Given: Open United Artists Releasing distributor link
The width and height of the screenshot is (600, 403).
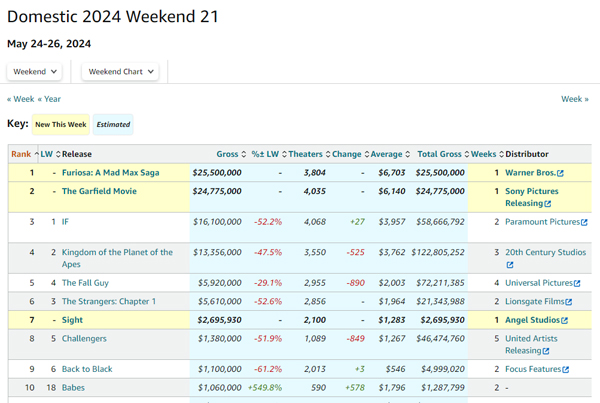Looking at the screenshot, I should [531, 344].
